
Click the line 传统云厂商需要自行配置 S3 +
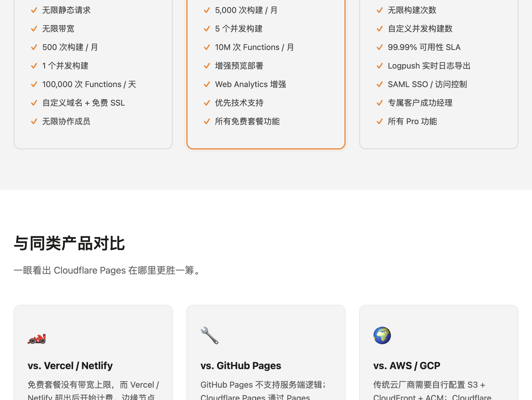[x=429, y=385]
